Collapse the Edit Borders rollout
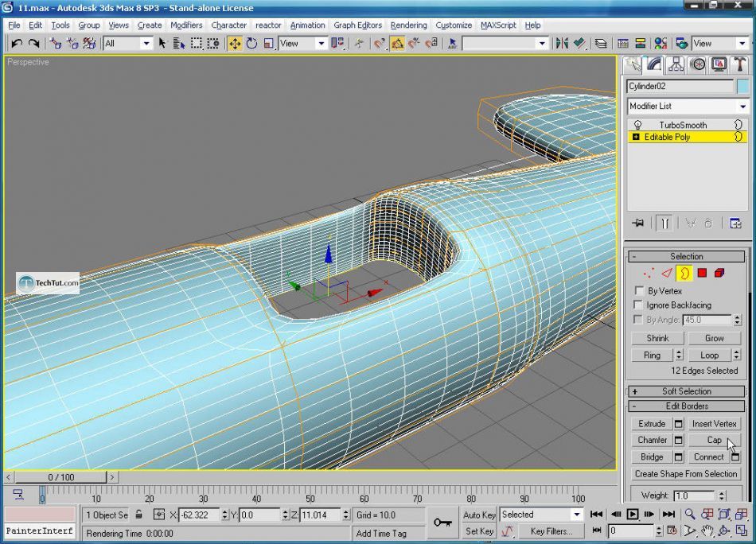The width and height of the screenshot is (756, 544). pos(687,406)
